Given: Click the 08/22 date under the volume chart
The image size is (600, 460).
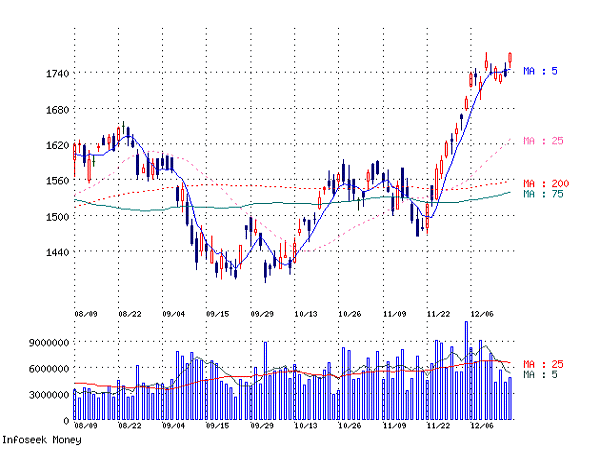Looking at the screenshot, I should coord(130,426).
